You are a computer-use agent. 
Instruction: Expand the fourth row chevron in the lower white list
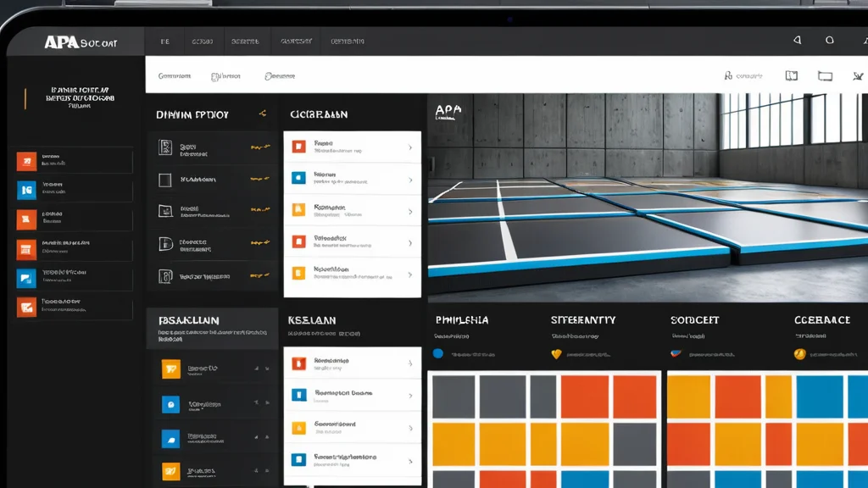pos(410,461)
